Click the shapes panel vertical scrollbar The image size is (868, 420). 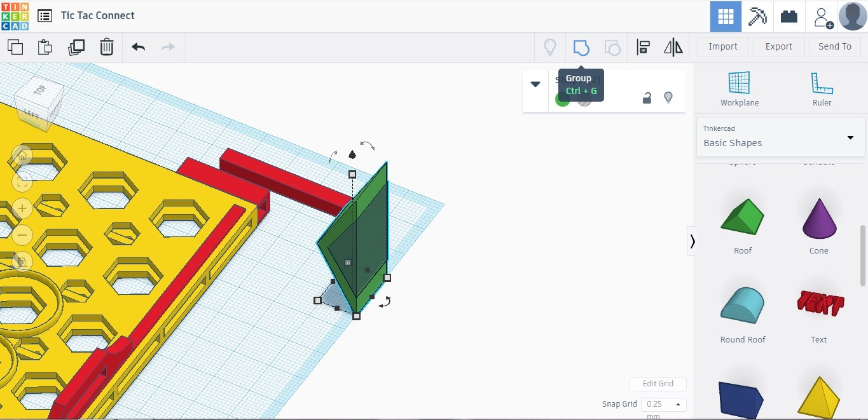862,255
